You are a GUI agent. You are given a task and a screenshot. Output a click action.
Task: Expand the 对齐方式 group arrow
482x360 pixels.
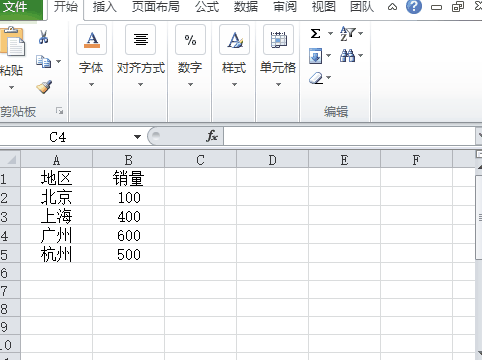tap(141, 85)
